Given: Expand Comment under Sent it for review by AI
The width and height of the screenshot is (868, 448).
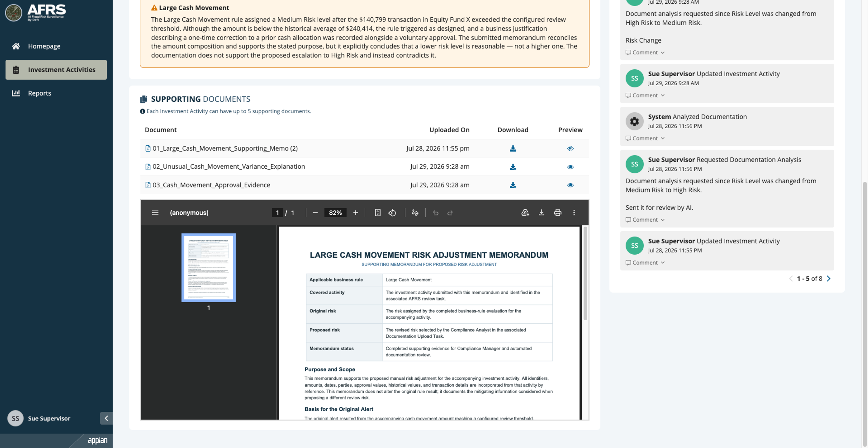Looking at the screenshot, I should (645, 220).
